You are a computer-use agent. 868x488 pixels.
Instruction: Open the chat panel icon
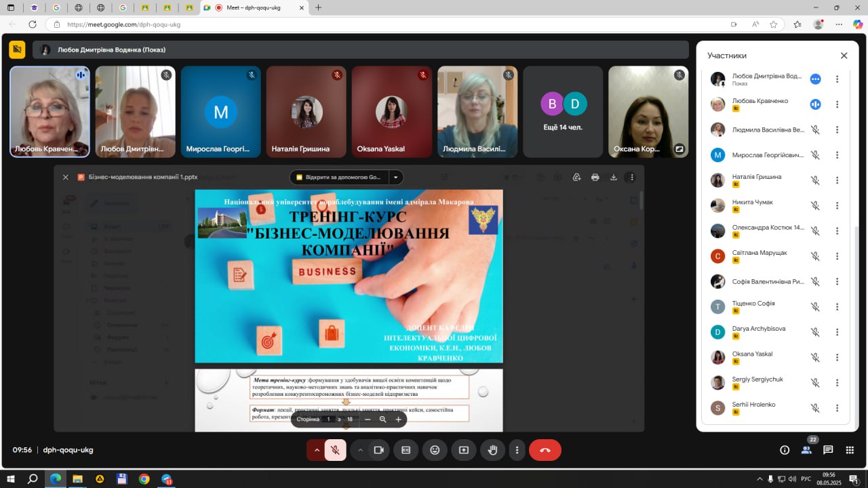828,450
